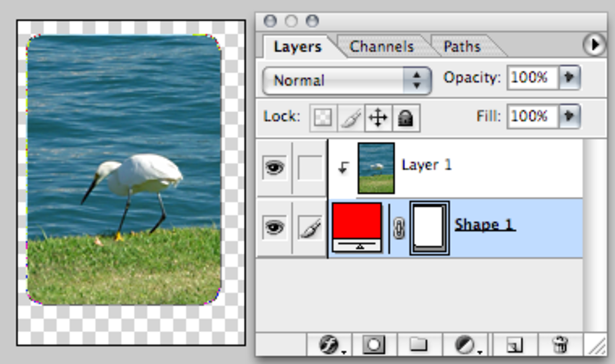Click the Delete layer trash icon

[560, 346]
